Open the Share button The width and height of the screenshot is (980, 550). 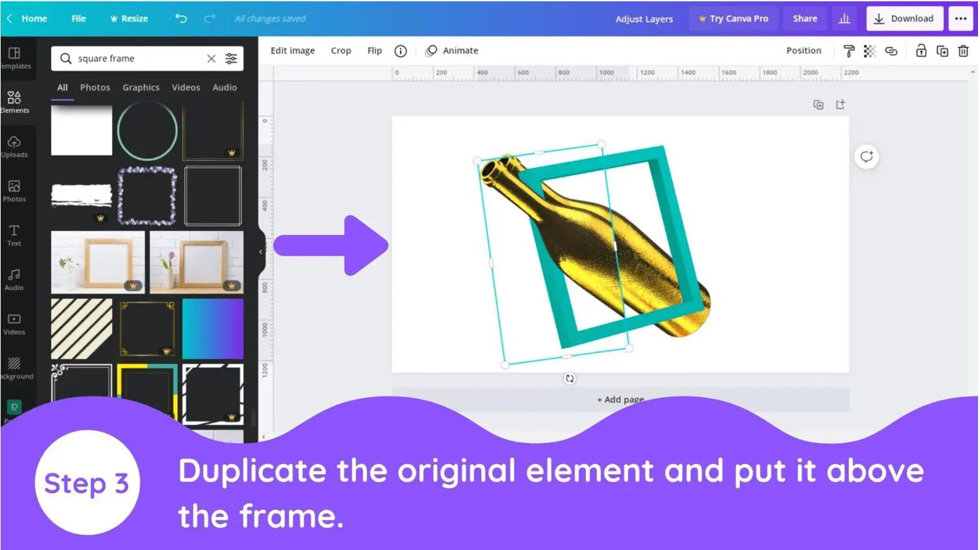805,18
